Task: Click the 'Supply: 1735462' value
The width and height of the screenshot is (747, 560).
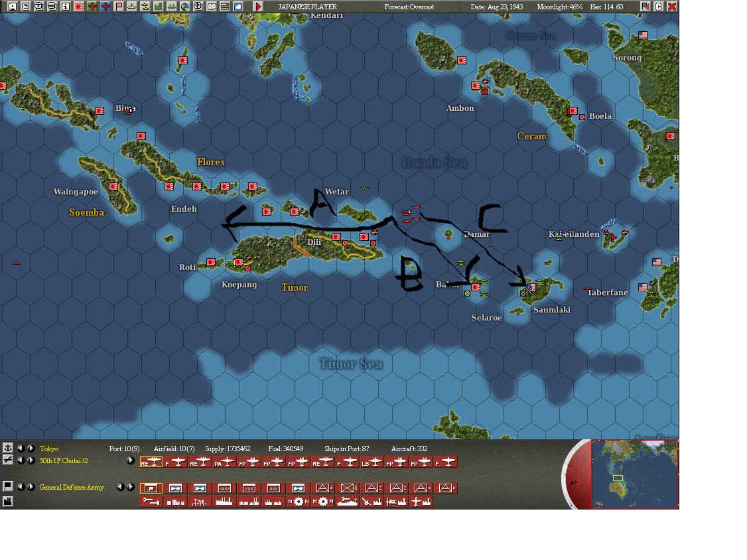Action: click(228, 449)
